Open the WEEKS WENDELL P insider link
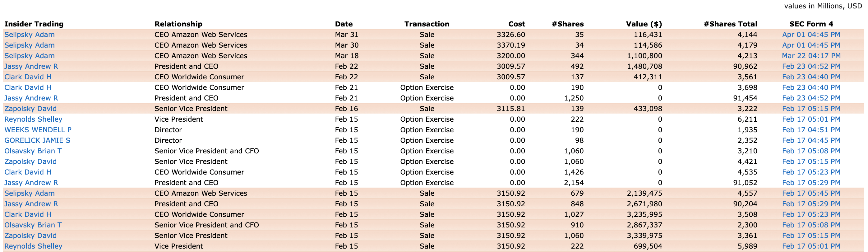The height and width of the screenshot is (252, 868). coord(38,130)
